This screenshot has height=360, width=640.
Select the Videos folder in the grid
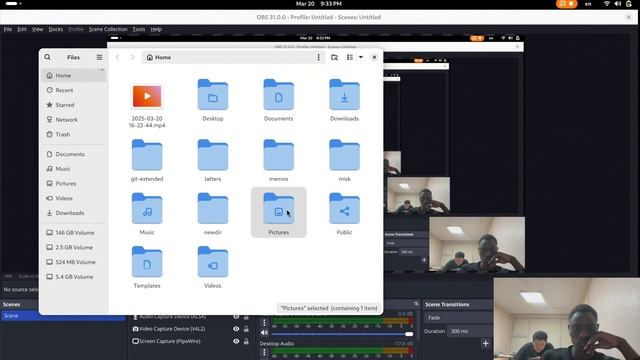point(213,267)
